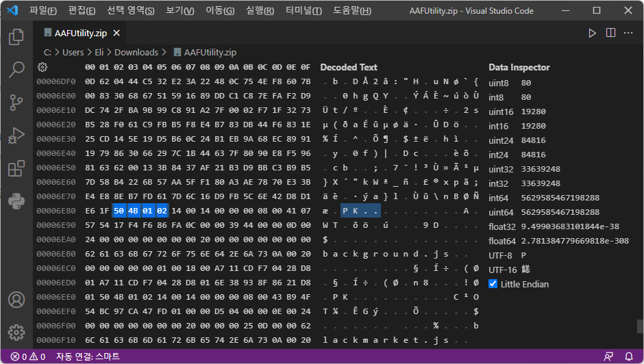Click the uint64 value 562958546719828​8
The width and height of the screenshot is (644, 364).
pos(560,212)
